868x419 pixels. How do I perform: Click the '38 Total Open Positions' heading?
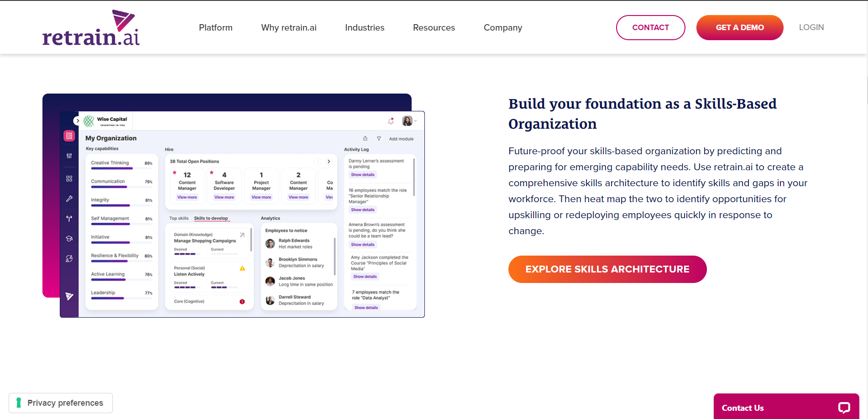tap(194, 162)
